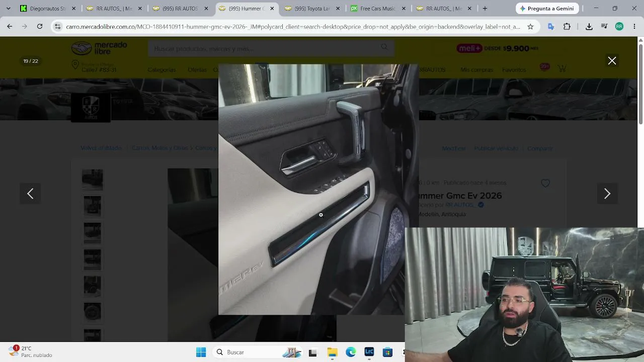Open Lightroom Classic from the taskbar
This screenshot has height=362, width=644.
369,352
